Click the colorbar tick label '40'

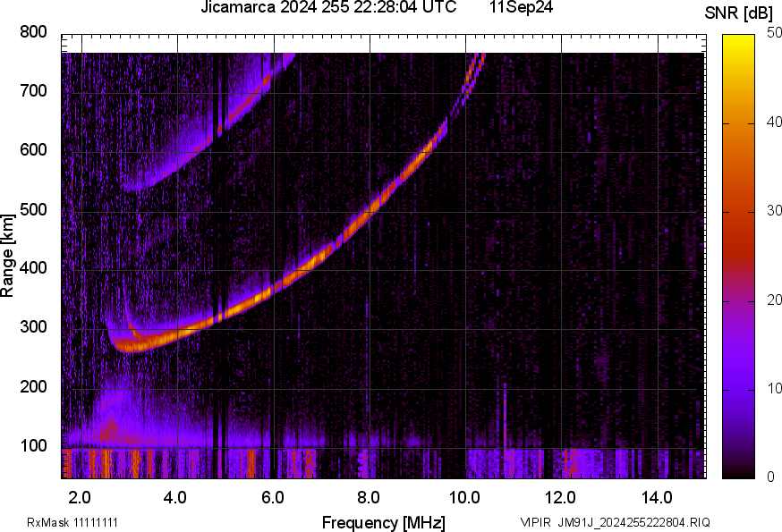pos(774,122)
